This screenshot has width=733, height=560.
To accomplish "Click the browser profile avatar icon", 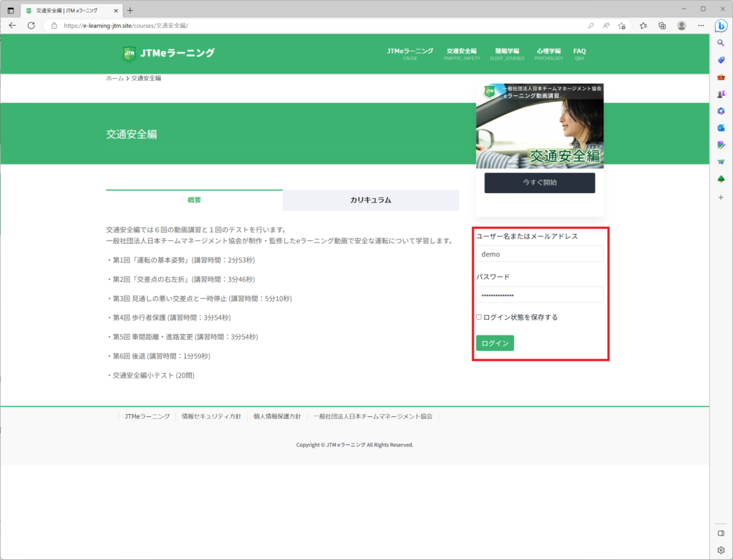I will (681, 25).
